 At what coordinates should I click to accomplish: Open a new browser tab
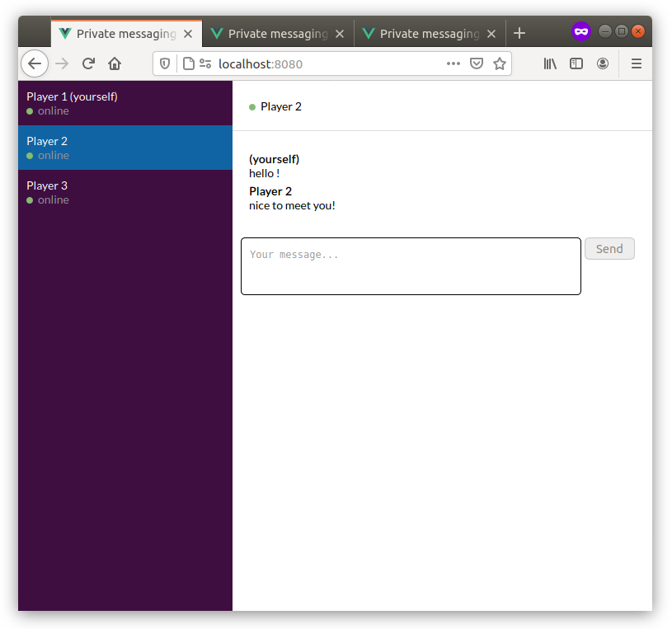pyautogui.click(x=519, y=34)
